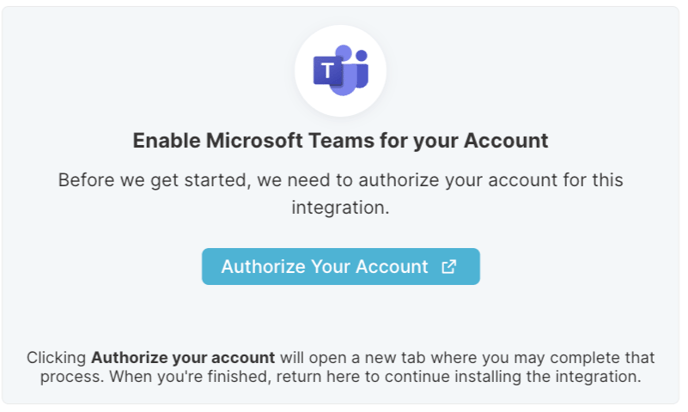Click the external link arrow icon

(x=448, y=266)
